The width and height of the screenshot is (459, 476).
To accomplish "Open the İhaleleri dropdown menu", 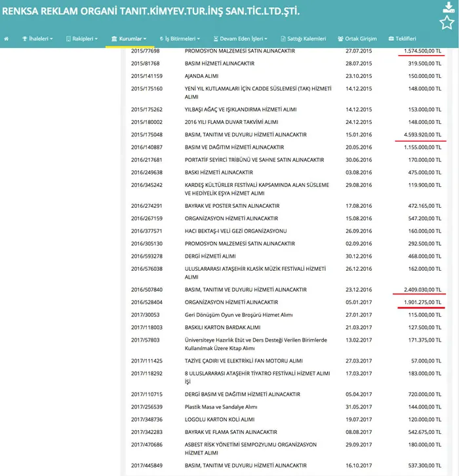I will click(38, 39).
